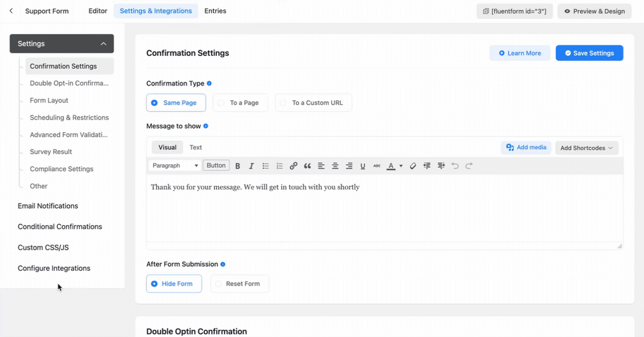Undo the last edit
This screenshot has width=644, height=337.
[455, 166]
